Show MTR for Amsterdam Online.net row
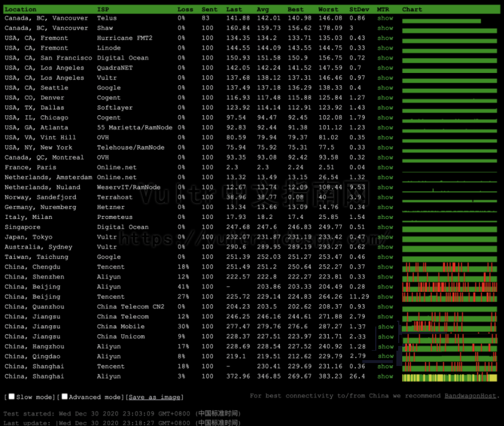The image size is (504, 426). (385, 178)
